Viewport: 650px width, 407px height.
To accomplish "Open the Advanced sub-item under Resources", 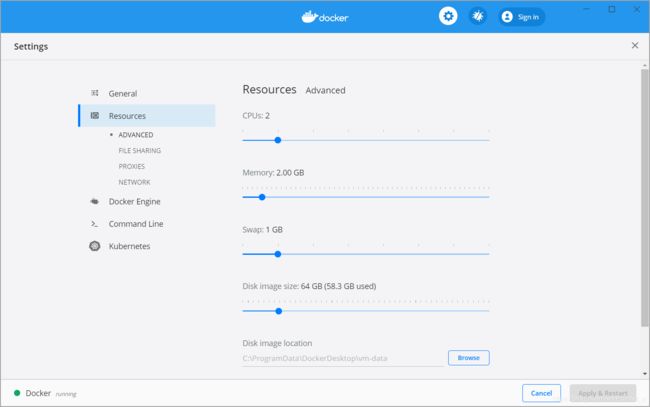I will pos(136,135).
